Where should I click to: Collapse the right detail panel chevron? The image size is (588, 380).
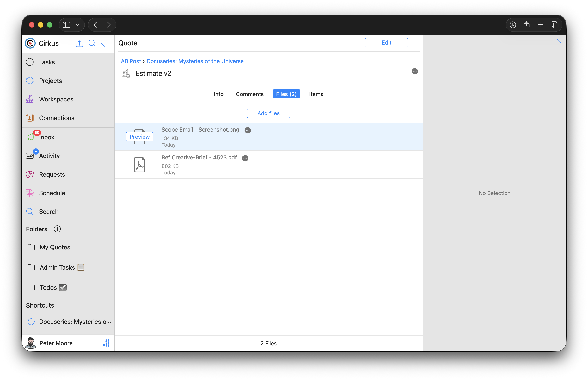[x=559, y=43]
